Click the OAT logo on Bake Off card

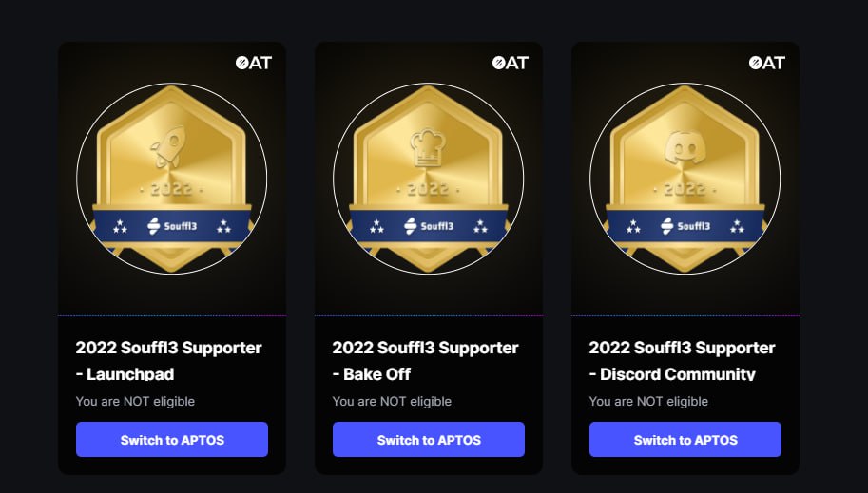point(510,63)
